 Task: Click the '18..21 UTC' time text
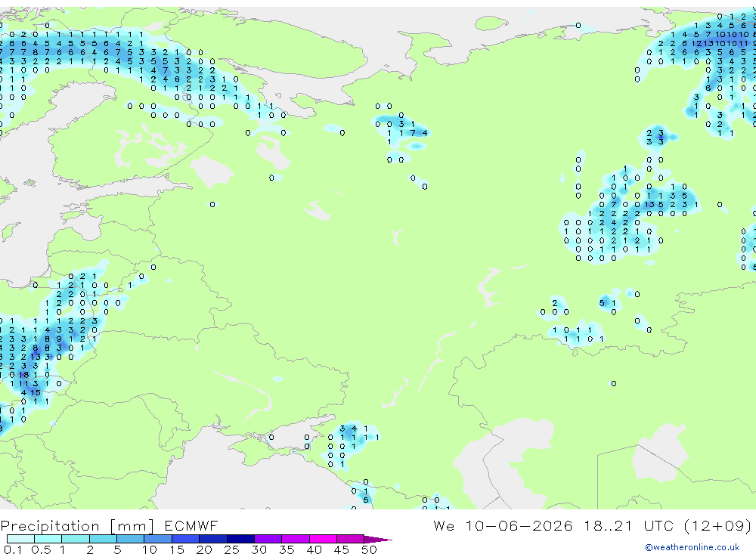(x=628, y=525)
